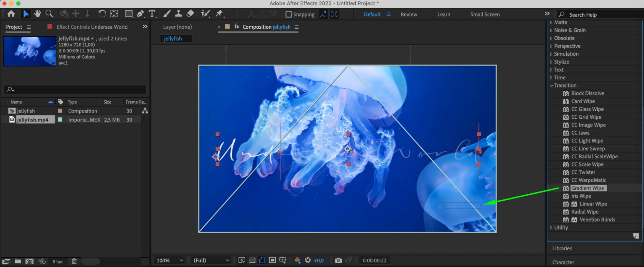Select the Puppet Pin tool
Screen dimensions: 644x267
[x=219, y=14]
